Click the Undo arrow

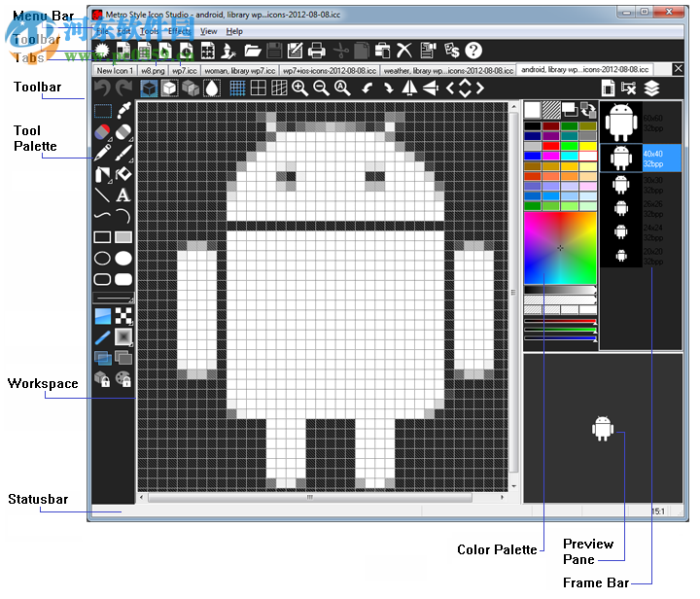103,88
